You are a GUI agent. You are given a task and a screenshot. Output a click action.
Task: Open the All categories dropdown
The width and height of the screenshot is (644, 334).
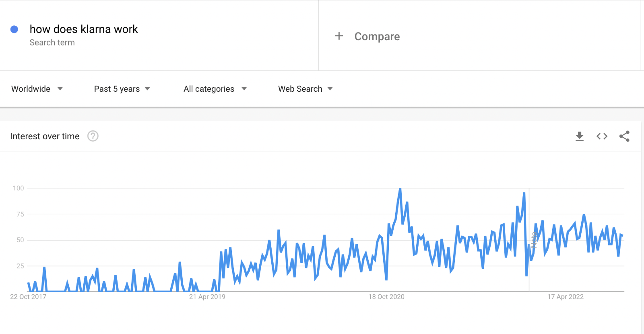pyautogui.click(x=215, y=89)
